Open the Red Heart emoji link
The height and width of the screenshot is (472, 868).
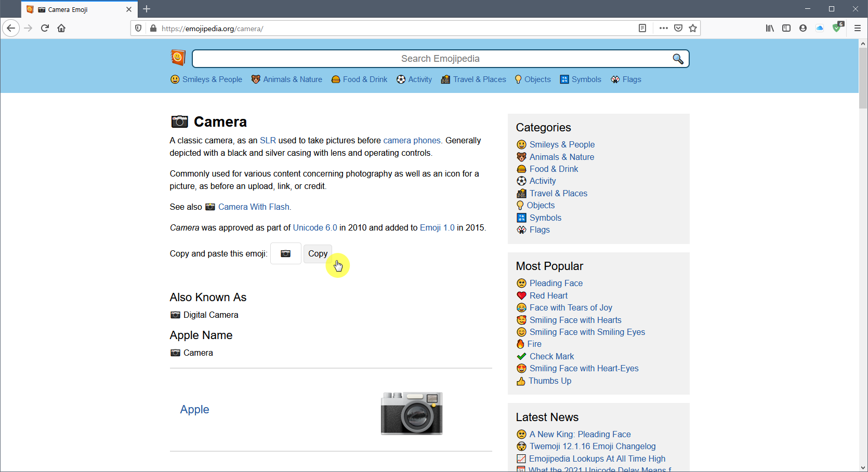click(548, 295)
